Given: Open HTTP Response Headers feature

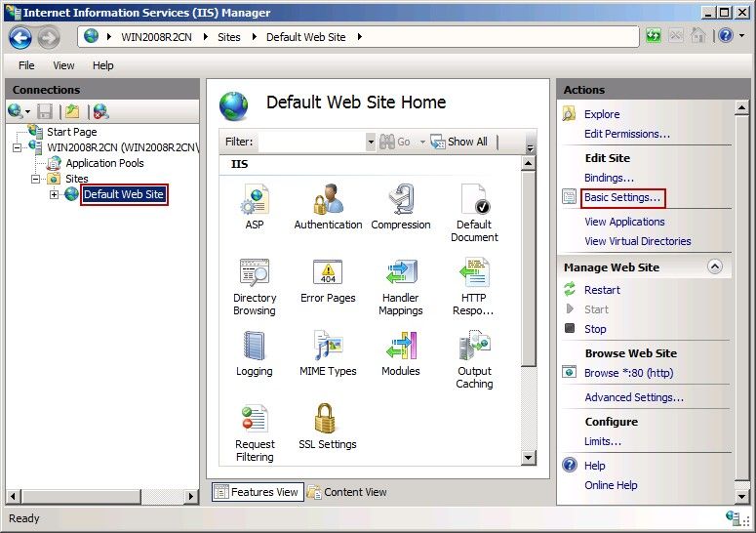Looking at the screenshot, I should 474,287.
